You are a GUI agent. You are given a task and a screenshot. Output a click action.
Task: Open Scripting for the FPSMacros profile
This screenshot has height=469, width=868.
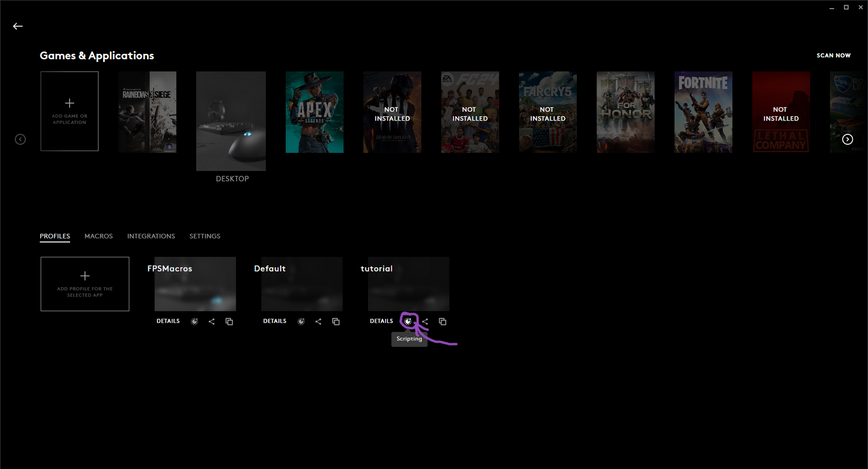[x=194, y=321]
